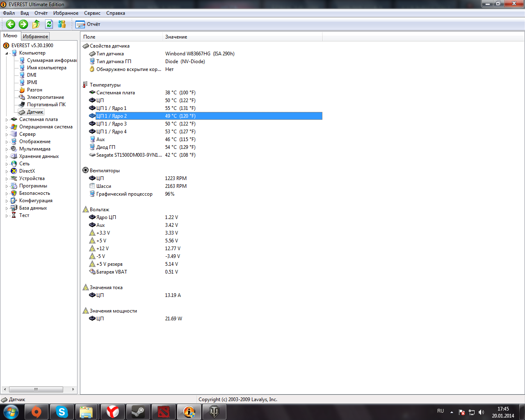Open the Отчёт report toolbar button
525x420 pixels.
coord(88,24)
